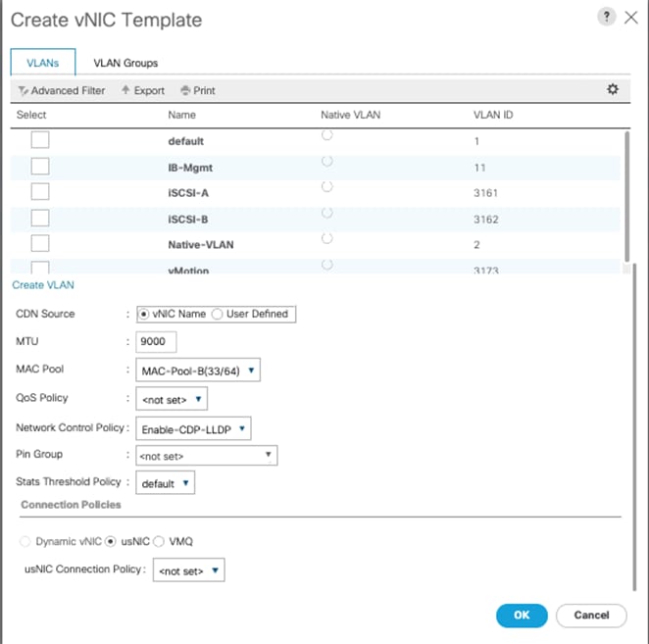
Task: Switch to the VLANs tab
Action: pos(43,63)
